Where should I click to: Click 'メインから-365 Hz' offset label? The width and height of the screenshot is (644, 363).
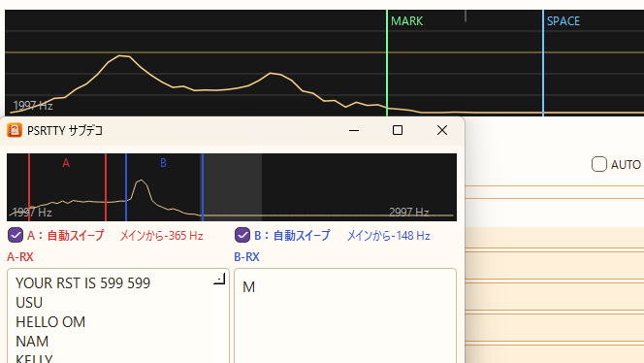pyautogui.click(x=161, y=236)
